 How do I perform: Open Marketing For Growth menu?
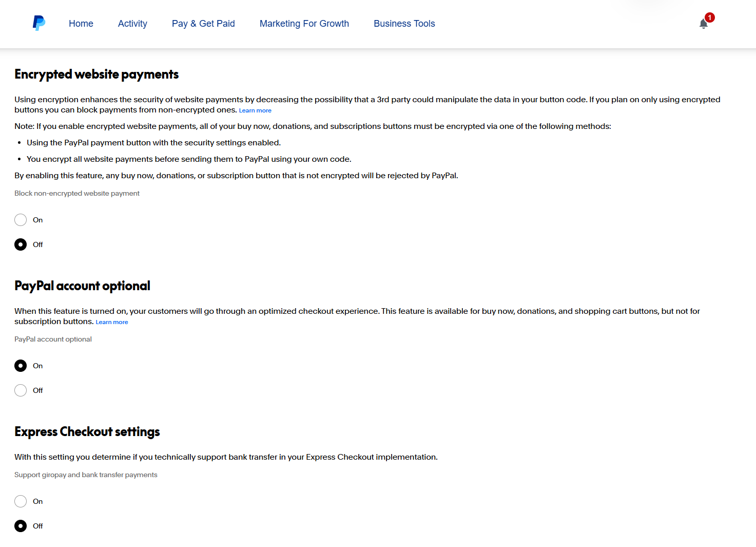304,24
